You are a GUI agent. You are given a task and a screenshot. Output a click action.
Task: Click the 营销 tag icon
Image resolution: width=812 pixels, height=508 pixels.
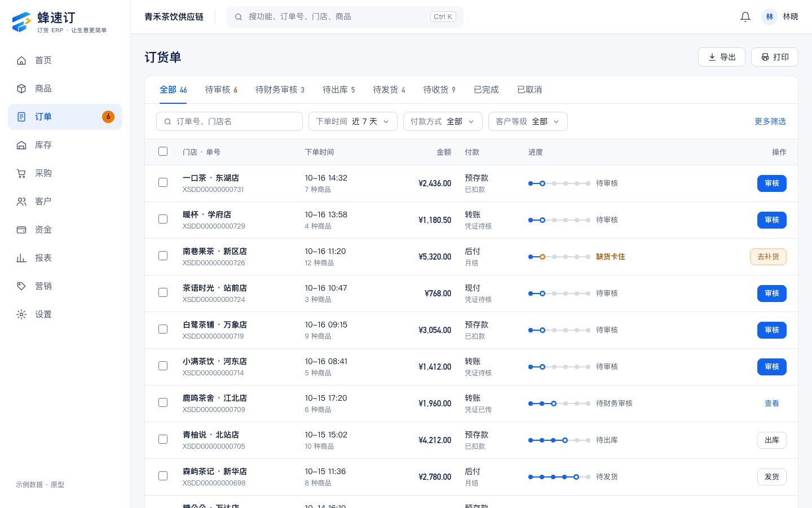(21, 286)
